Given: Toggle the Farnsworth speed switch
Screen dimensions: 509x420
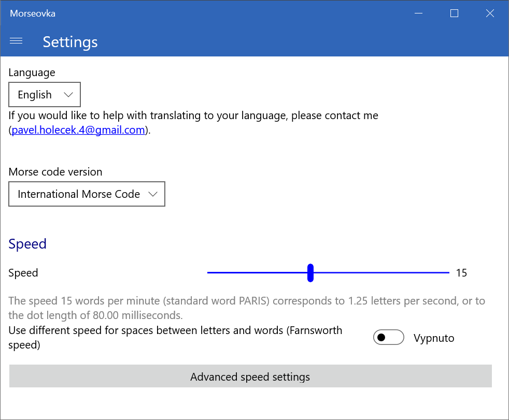Looking at the screenshot, I should 388,338.
